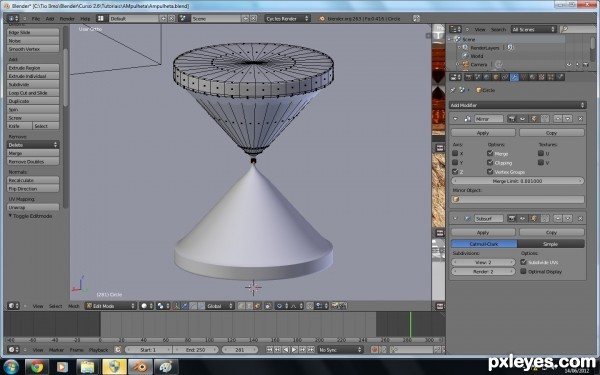Enable the Mirror X axis checkbox
Viewport: 600px width, 375px height.
click(x=455, y=153)
